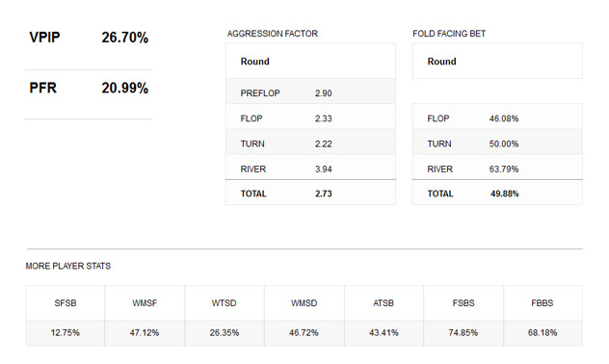Click the Round header in the Fold Facing Bet table
The image size is (609, 364).
[441, 62]
